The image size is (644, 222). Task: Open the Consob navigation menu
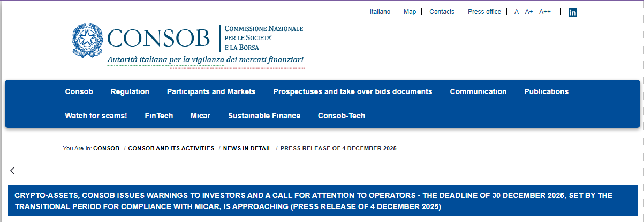point(79,91)
